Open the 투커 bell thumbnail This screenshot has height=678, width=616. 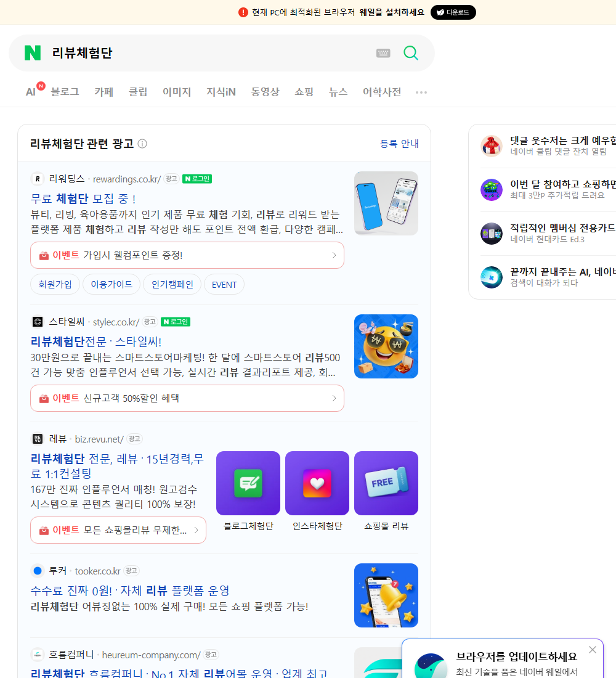pos(386,595)
